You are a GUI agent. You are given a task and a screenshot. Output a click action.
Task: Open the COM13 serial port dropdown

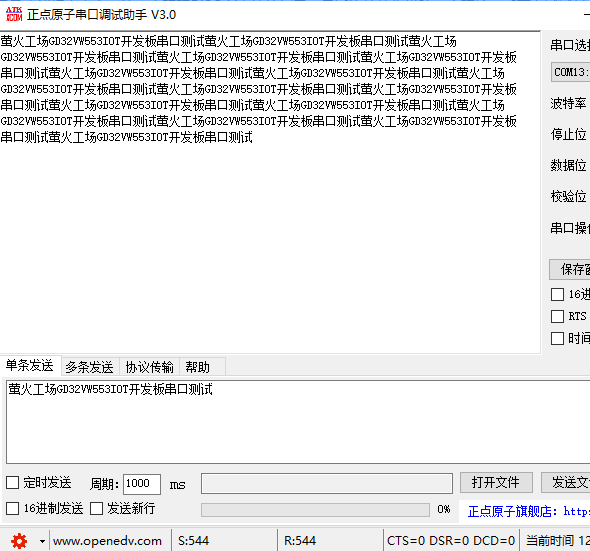(x=570, y=72)
